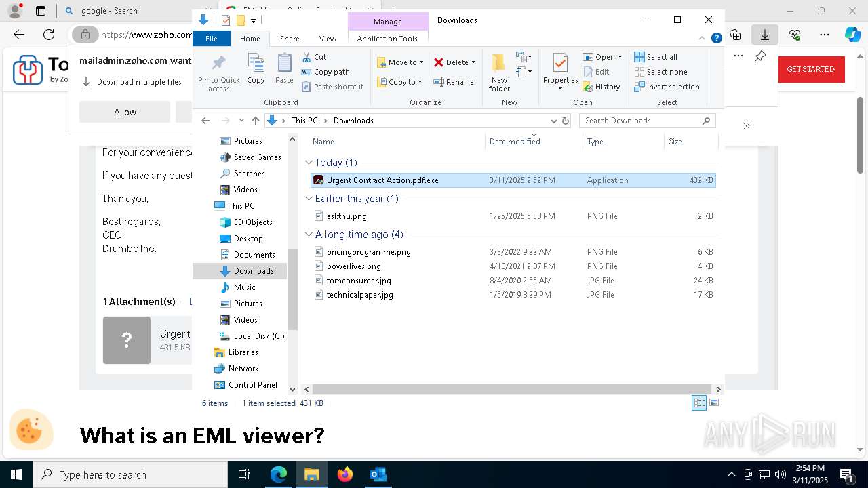The image size is (868, 488).
Task: Open the File ribbon tab
Action: [212, 39]
